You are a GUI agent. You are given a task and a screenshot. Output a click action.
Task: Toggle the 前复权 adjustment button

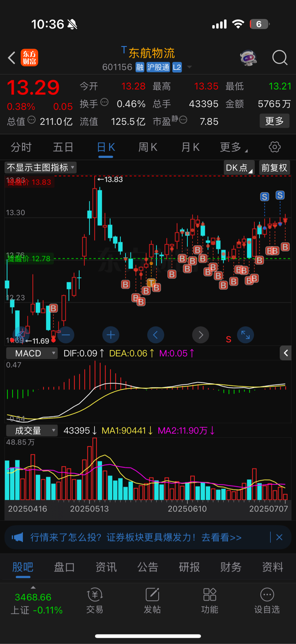274,168
